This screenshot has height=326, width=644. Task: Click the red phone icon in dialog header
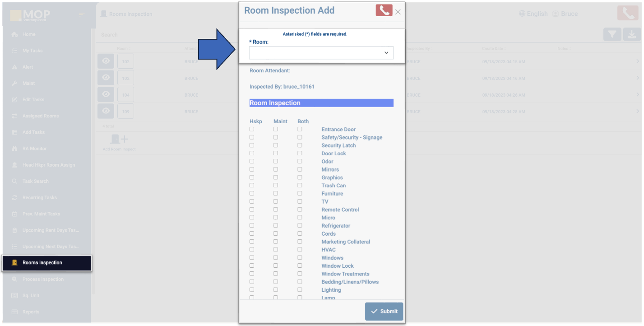[384, 10]
